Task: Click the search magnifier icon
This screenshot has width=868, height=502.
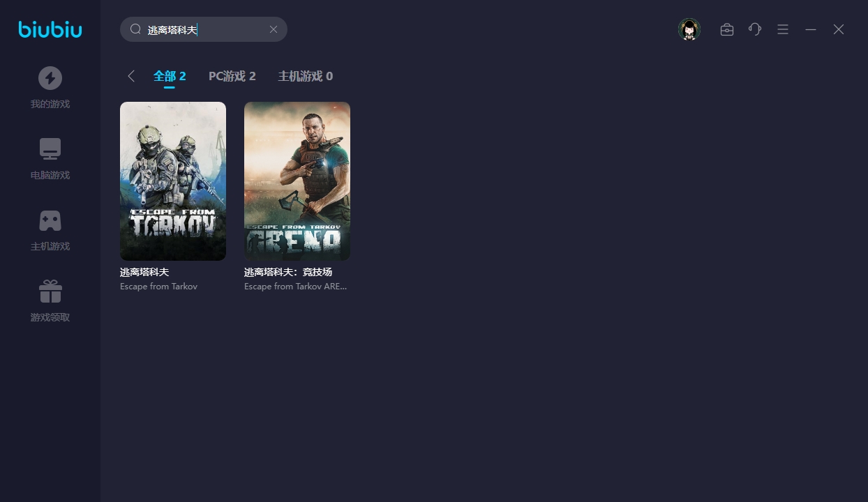Action: point(136,29)
